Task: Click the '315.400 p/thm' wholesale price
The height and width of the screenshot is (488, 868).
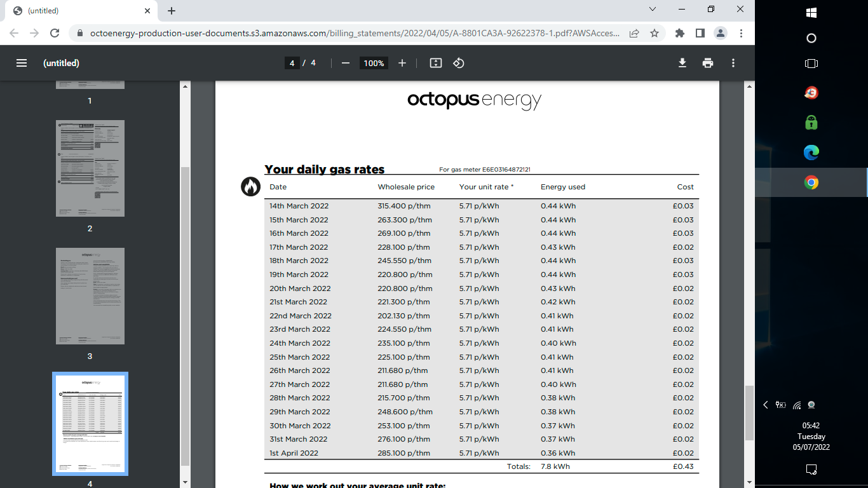Action: pos(403,206)
